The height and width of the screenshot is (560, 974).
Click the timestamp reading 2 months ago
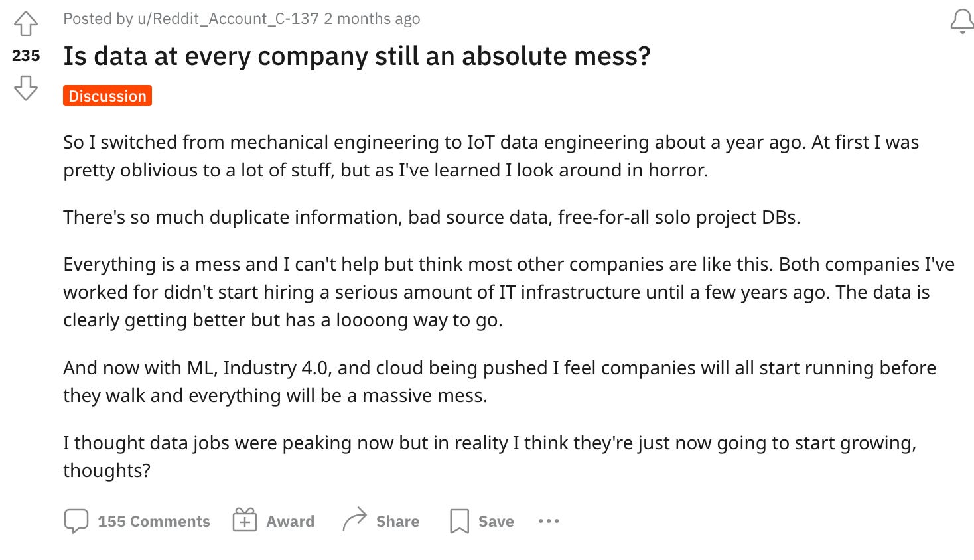coord(372,19)
